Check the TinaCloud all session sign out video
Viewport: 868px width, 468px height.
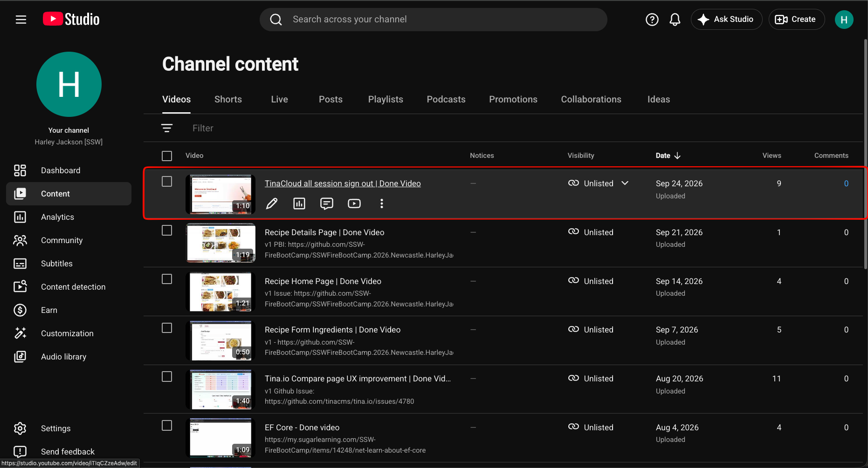click(167, 182)
